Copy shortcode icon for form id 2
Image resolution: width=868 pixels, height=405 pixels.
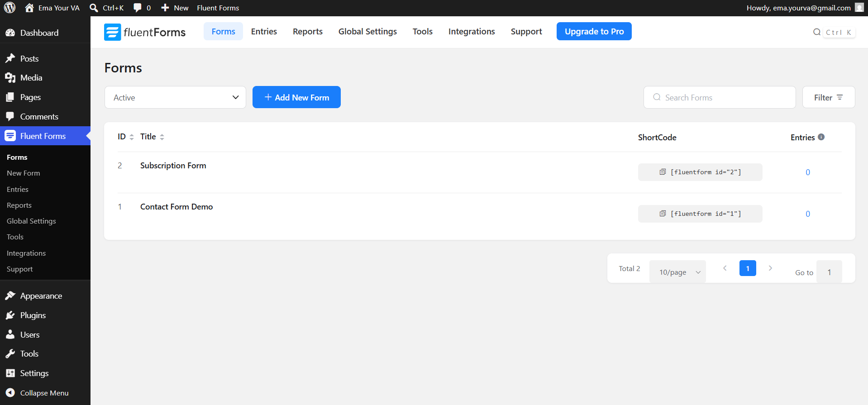(663, 172)
